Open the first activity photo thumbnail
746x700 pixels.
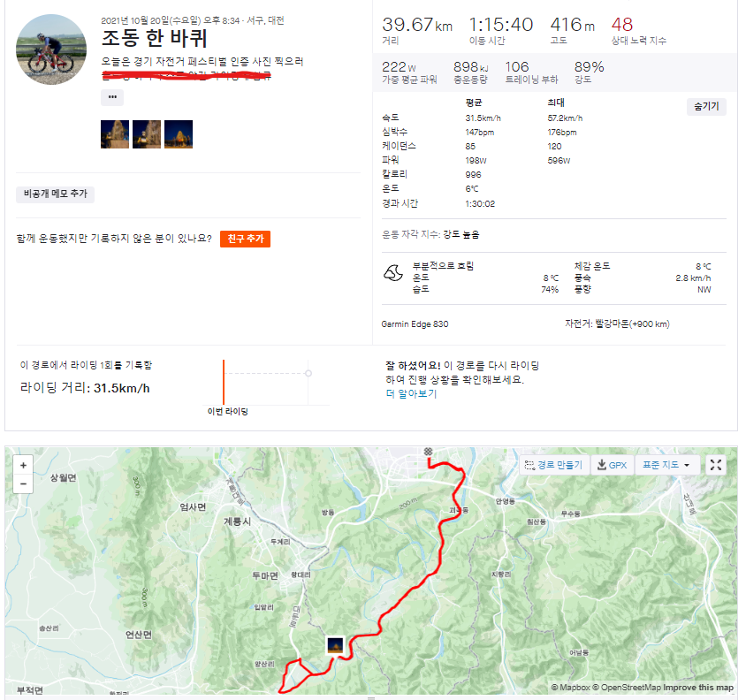[x=115, y=134]
